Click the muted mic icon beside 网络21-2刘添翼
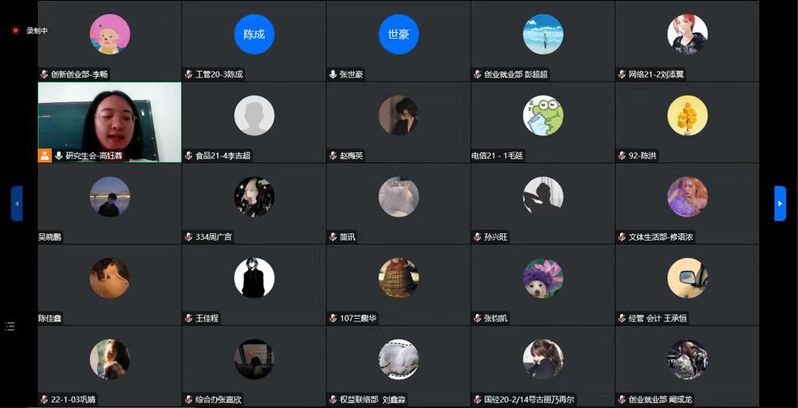Viewport: 798px width, 408px height. pyautogui.click(x=622, y=74)
